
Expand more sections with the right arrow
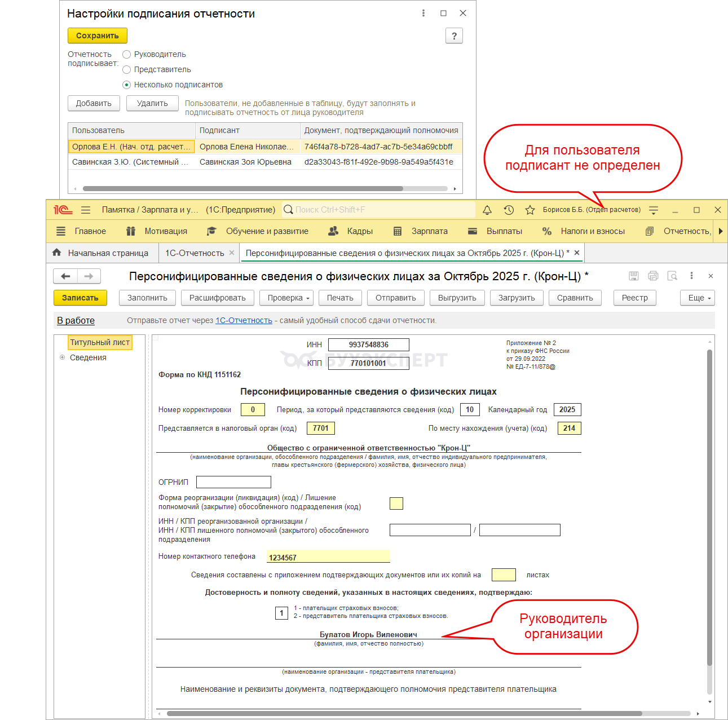(721, 231)
